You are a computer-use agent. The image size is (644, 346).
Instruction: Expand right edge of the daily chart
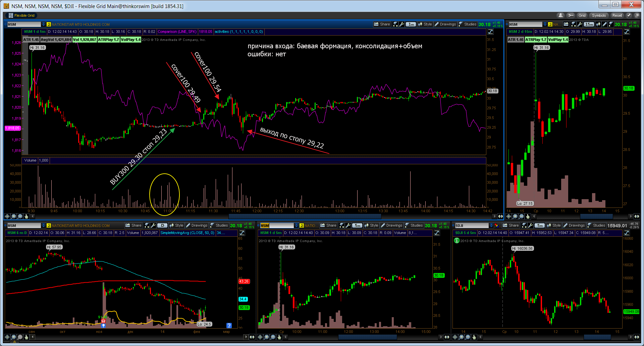click(x=252, y=337)
